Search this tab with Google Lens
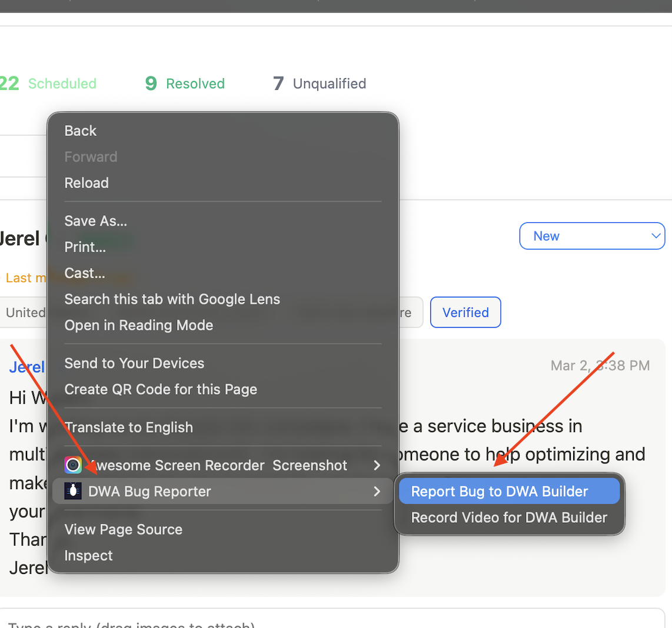The height and width of the screenshot is (628, 672). click(172, 299)
